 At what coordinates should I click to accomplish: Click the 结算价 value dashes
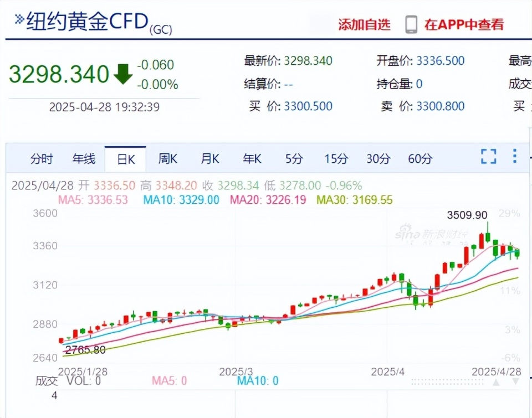[x=288, y=84]
